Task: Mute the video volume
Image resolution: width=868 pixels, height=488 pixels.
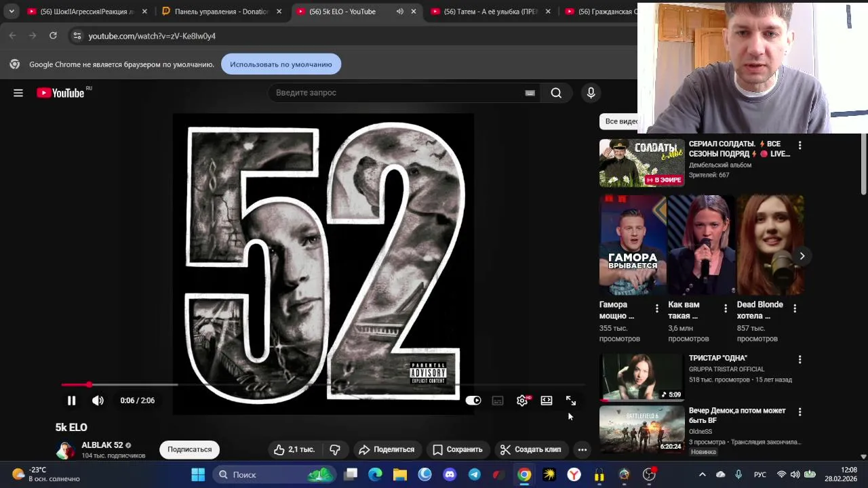Action: 98,401
